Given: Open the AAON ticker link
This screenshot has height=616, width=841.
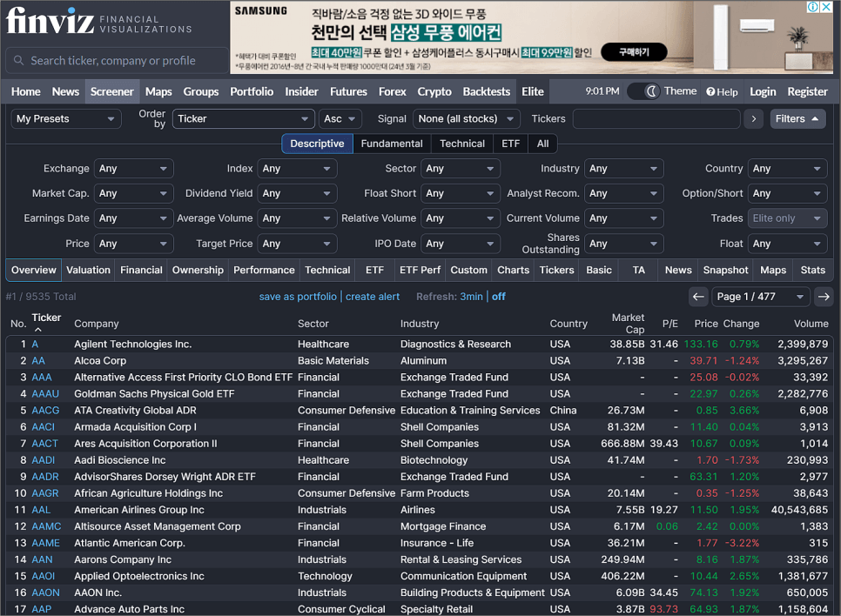Looking at the screenshot, I should [45, 593].
